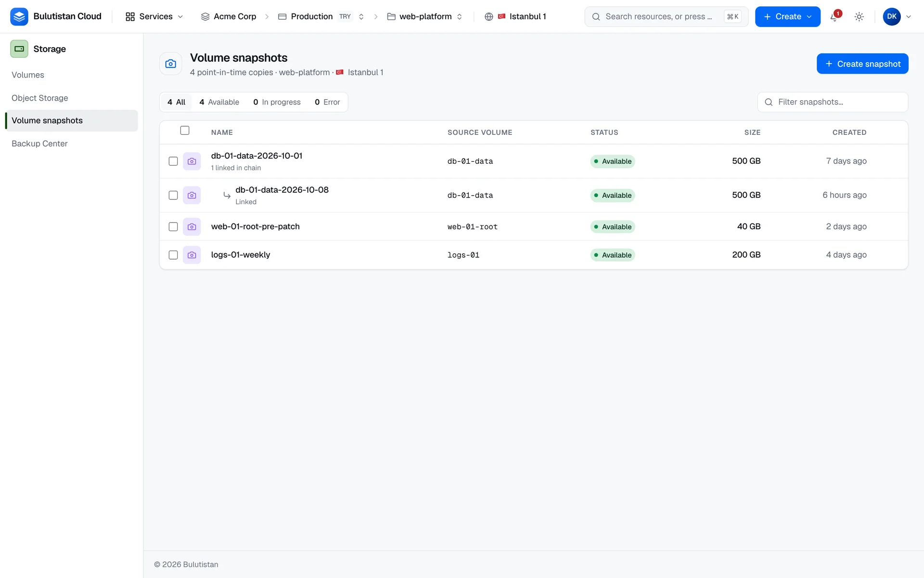This screenshot has height=578, width=924.
Task: Switch to the In progress filter tab
Action: [x=277, y=102]
